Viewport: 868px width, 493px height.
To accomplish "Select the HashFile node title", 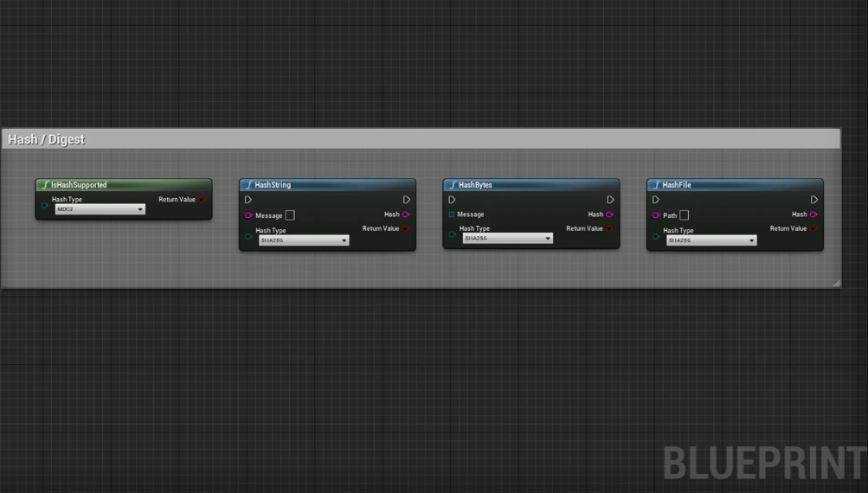I will point(677,185).
